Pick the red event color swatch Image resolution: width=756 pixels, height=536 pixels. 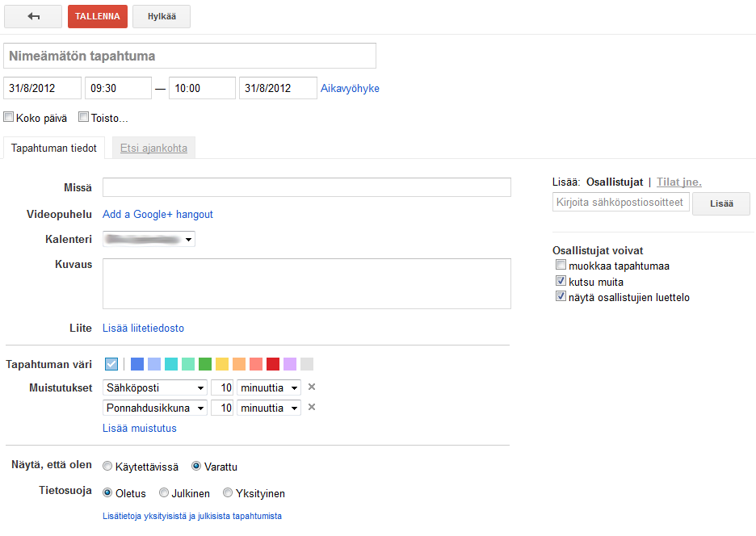(273, 364)
